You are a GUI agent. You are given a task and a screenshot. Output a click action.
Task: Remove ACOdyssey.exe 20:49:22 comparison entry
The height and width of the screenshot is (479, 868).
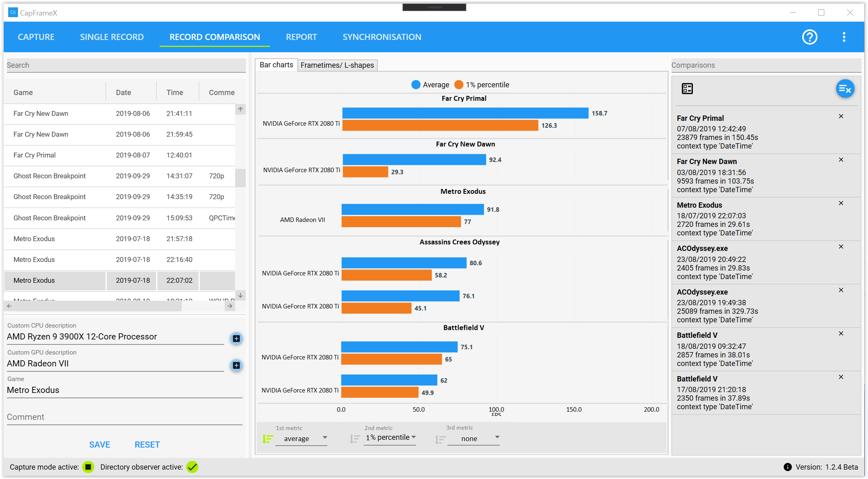tap(841, 247)
